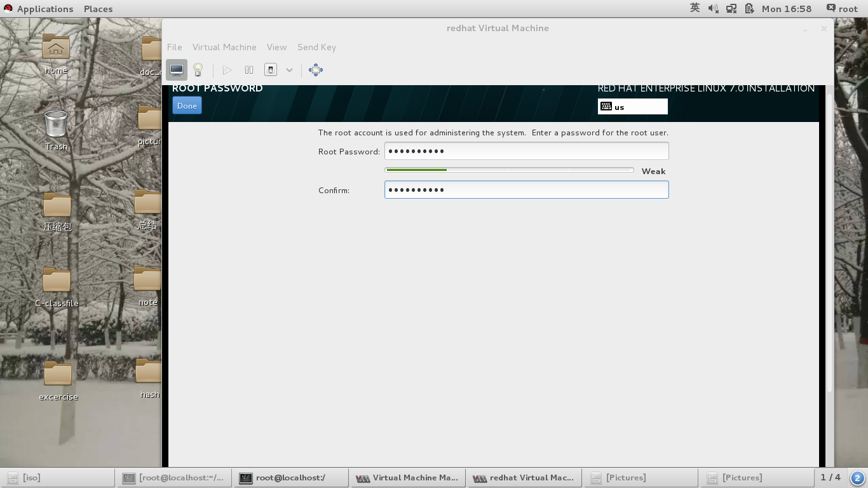
Task: Open workspace switcher showing 1 / 4
Action: (831, 477)
